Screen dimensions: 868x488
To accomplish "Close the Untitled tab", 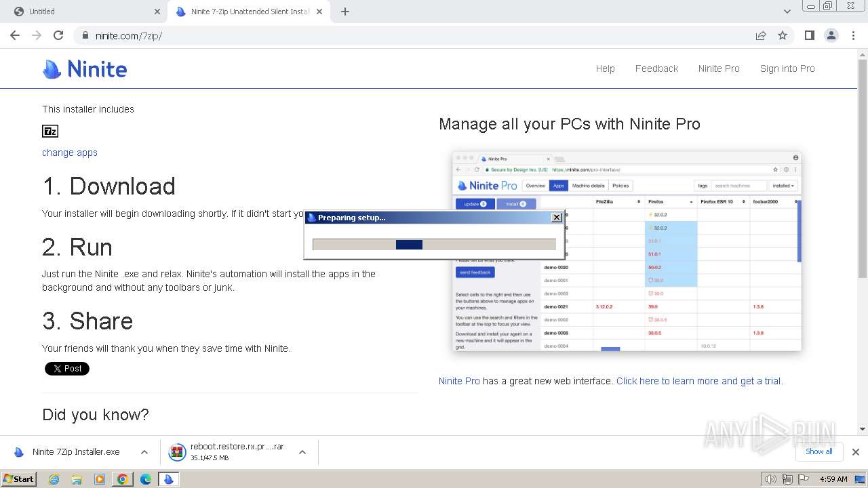I will coord(157,12).
